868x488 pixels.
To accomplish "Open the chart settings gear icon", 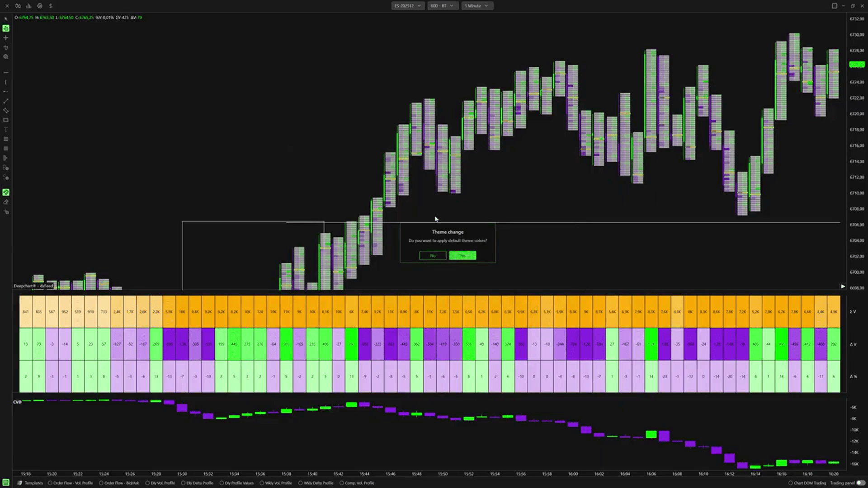I will click(40, 6).
